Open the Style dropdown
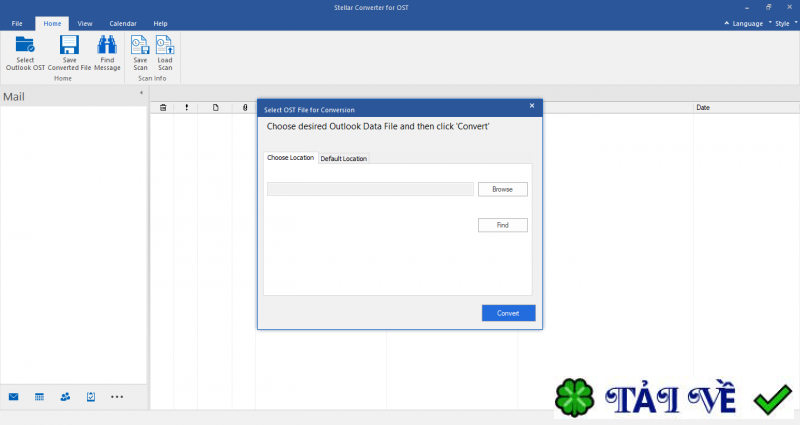800x425 pixels. (783, 23)
